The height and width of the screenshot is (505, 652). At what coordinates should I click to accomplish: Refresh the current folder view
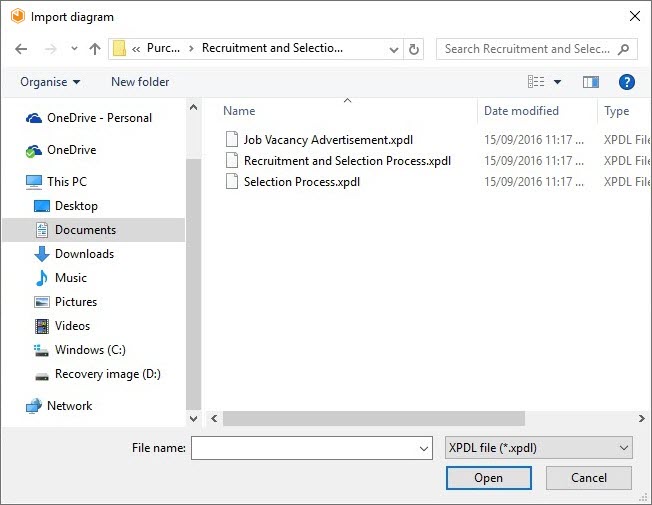point(415,48)
